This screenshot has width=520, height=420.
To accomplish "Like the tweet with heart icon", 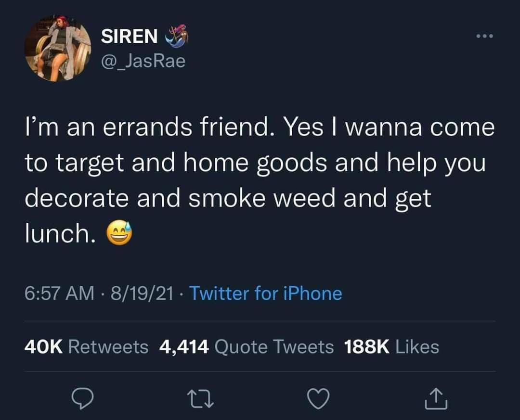I will tap(318, 398).
